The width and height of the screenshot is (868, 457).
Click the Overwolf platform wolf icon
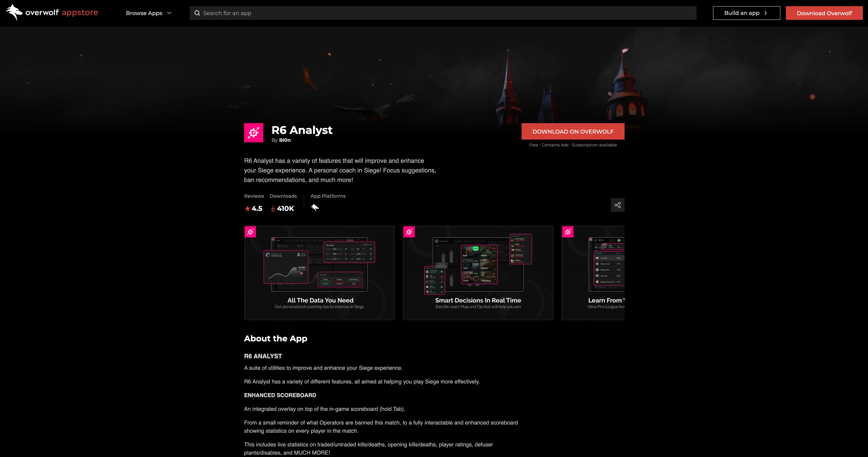(x=315, y=207)
